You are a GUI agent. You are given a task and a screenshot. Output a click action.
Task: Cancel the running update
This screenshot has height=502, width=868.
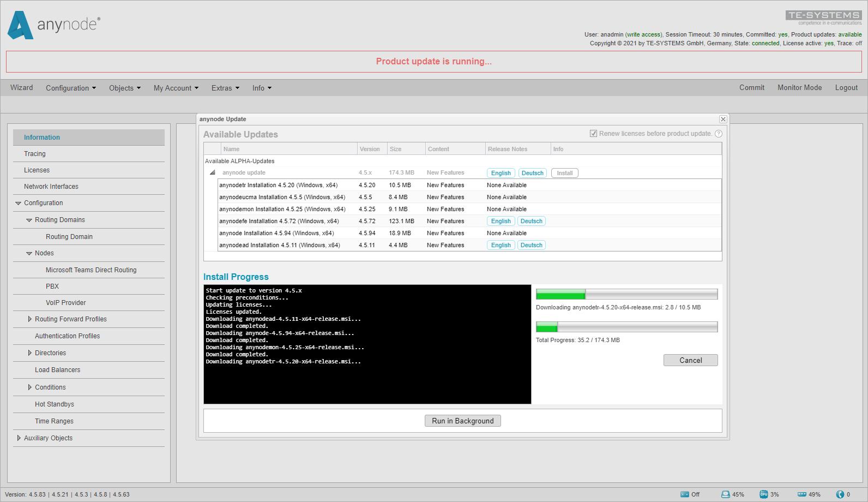(x=690, y=360)
